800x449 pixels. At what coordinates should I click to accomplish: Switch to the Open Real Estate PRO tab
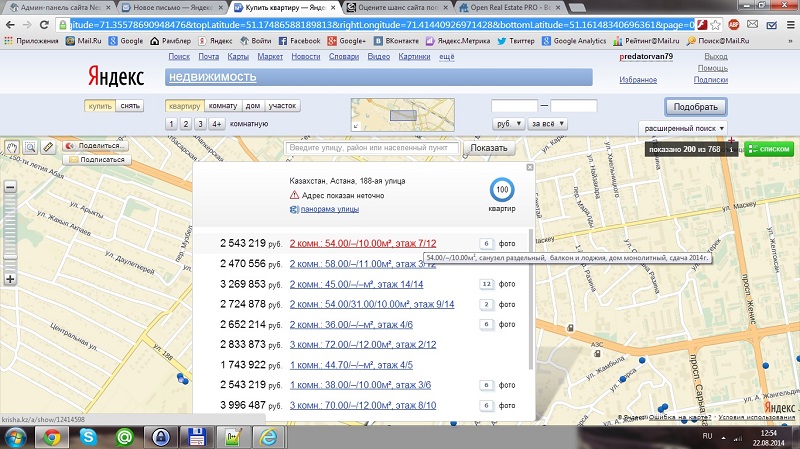[x=510, y=8]
